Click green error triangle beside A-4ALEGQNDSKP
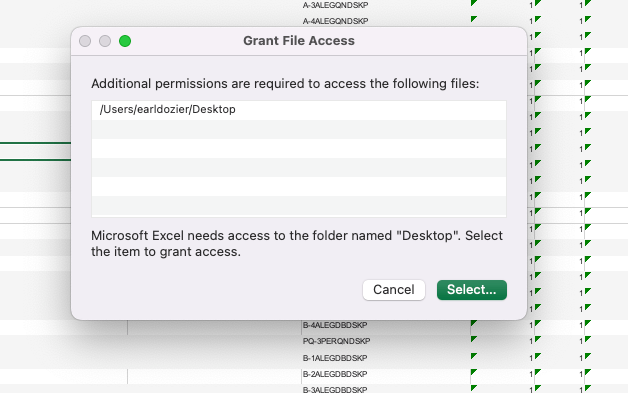628x393 pixels. tap(474, 19)
